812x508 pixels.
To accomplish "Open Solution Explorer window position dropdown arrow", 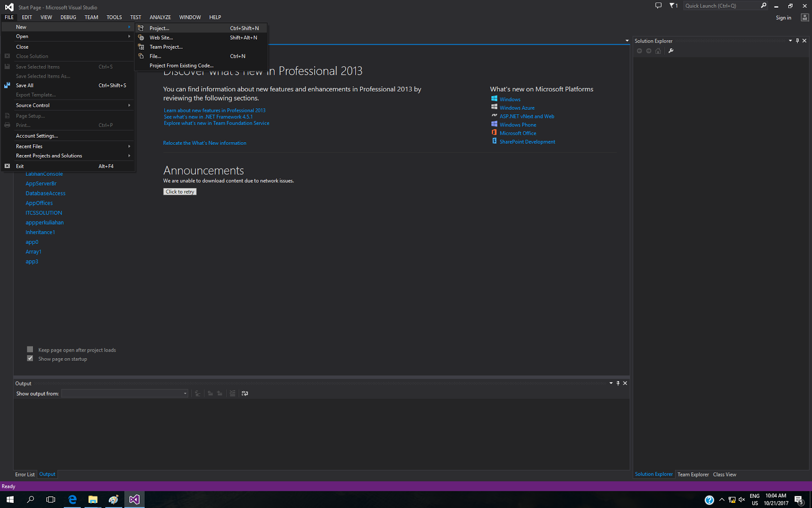I will 790,41.
